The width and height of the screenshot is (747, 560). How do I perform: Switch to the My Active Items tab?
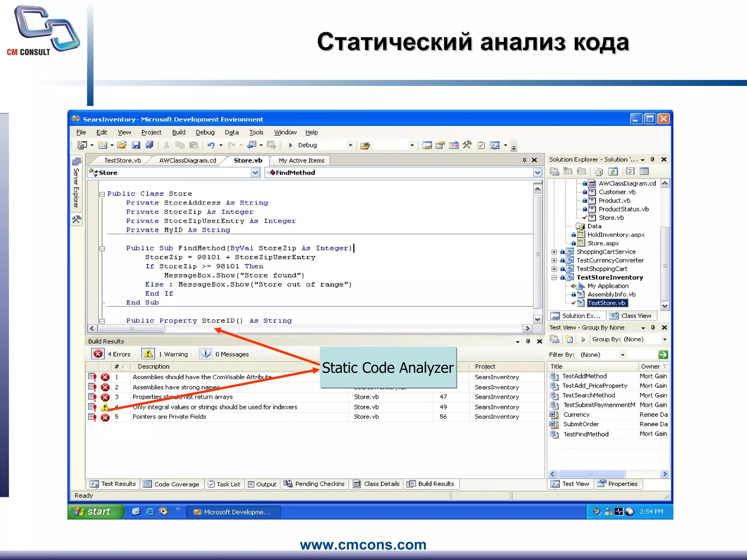tap(301, 160)
